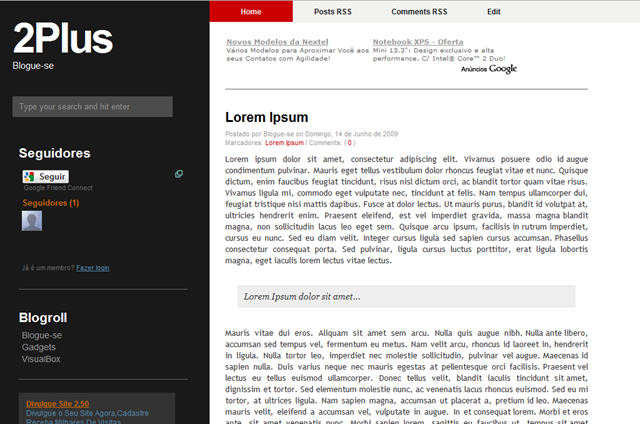Screen dimensions: 640x424
Task: Click the Blogroll sidebar heading
Action: (43, 317)
